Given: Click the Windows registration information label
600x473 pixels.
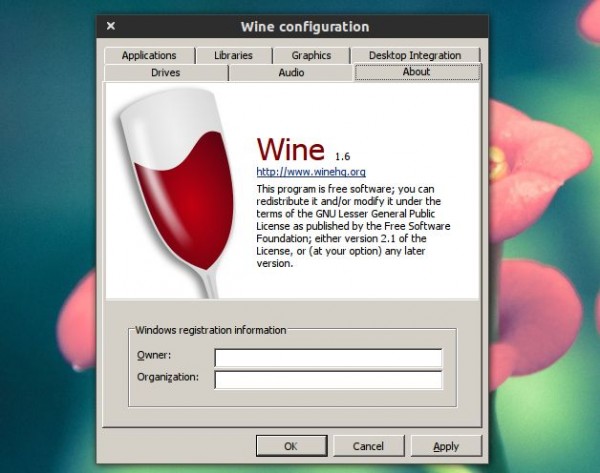Looking at the screenshot, I should 210,330.
